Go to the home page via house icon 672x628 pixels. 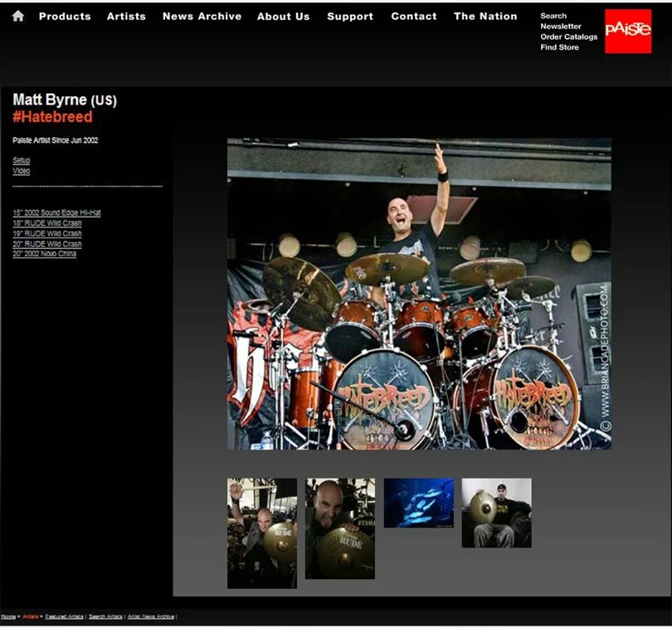pyautogui.click(x=18, y=17)
